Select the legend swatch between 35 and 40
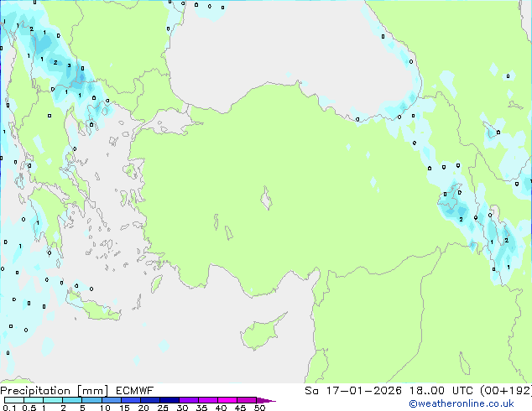The height and width of the screenshot is (411, 532). 208,400
